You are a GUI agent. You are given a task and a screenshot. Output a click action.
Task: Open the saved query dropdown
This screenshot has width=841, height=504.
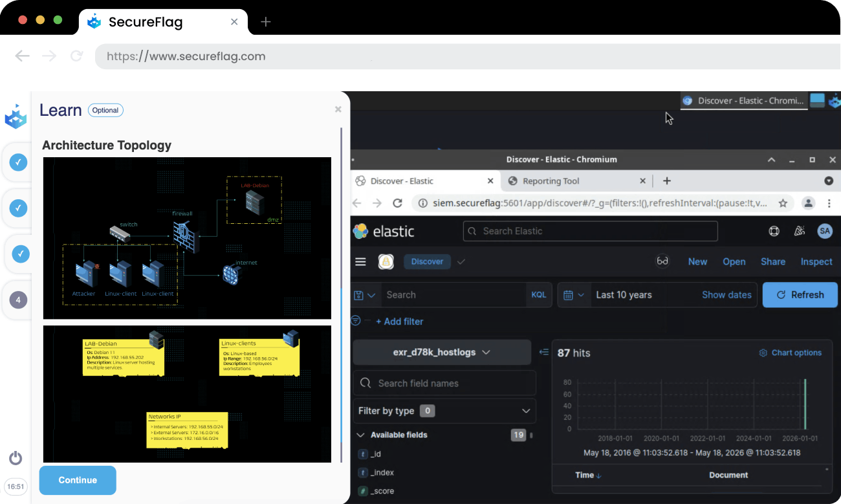(x=365, y=295)
